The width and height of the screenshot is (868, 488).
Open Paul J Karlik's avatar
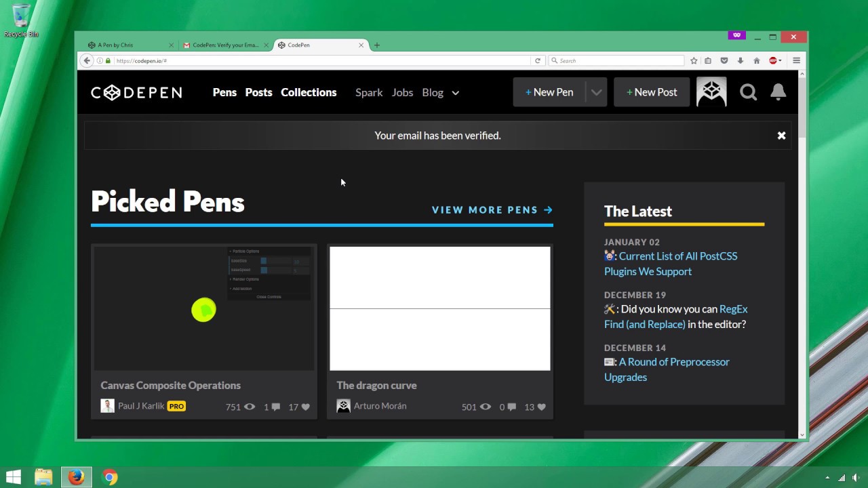tap(107, 406)
